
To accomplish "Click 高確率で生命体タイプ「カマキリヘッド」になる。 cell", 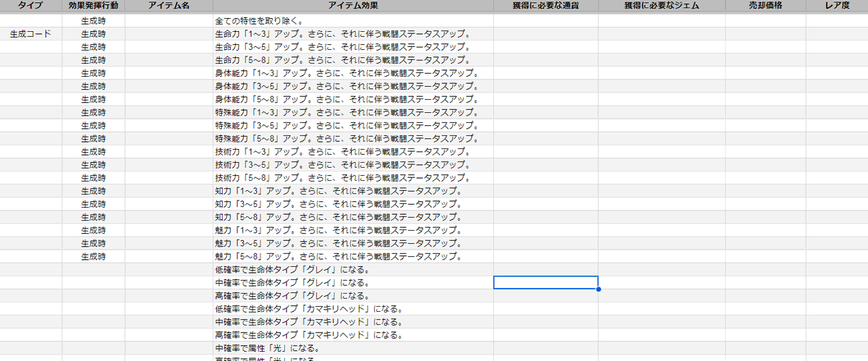I will [x=353, y=334].
